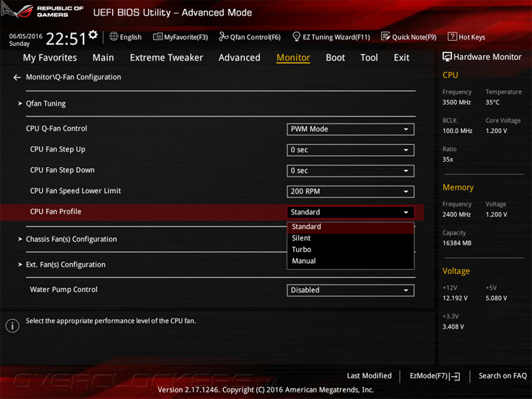Switch to the Advanced tab
Image resolution: width=532 pixels, height=399 pixels.
(239, 58)
